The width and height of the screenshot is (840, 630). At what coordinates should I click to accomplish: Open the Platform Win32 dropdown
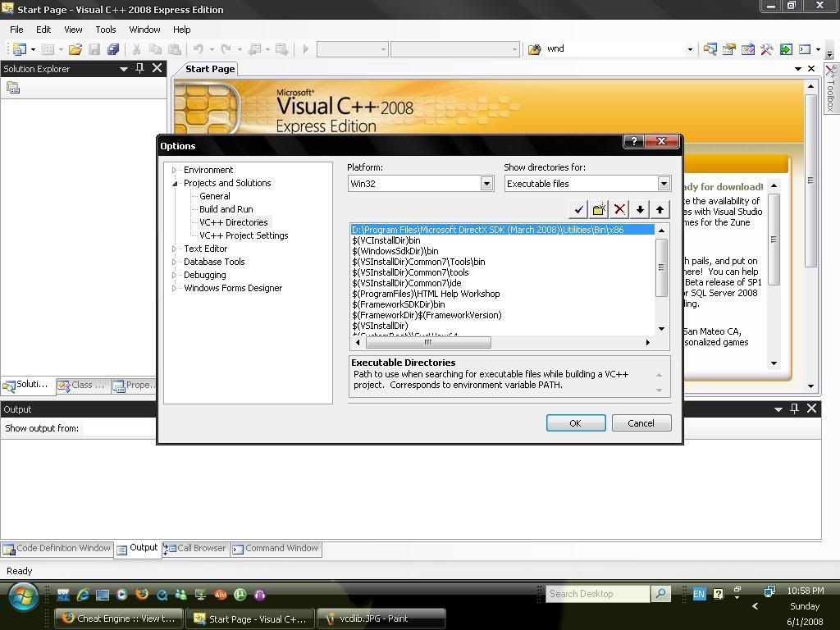click(x=486, y=184)
